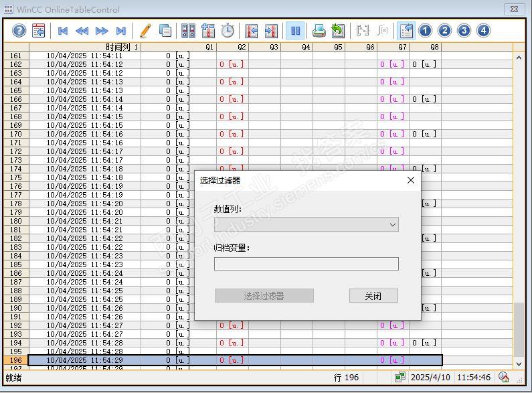Click user-defined button 3

(x=464, y=31)
